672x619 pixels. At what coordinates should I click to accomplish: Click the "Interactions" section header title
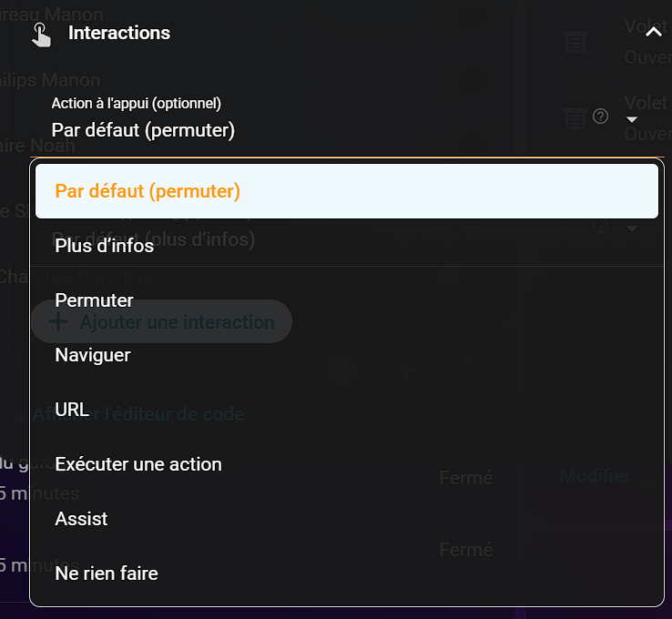[x=119, y=33]
